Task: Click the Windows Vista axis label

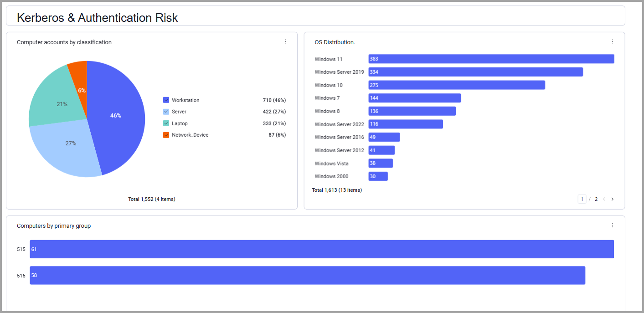Action: point(331,164)
